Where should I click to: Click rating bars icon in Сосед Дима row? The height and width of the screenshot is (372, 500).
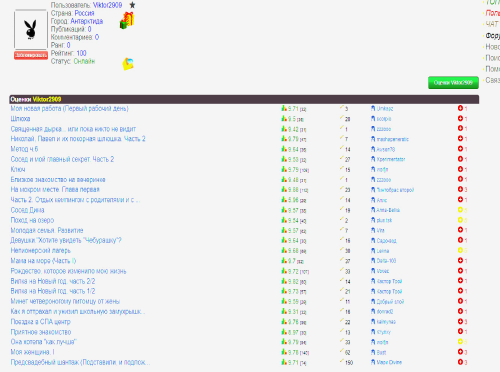(x=284, y=210)
